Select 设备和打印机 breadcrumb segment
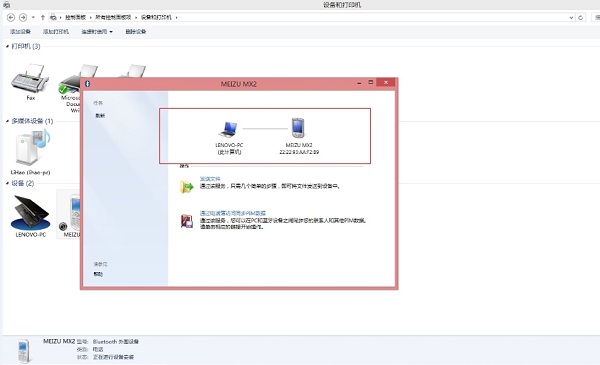 point(156,17)
